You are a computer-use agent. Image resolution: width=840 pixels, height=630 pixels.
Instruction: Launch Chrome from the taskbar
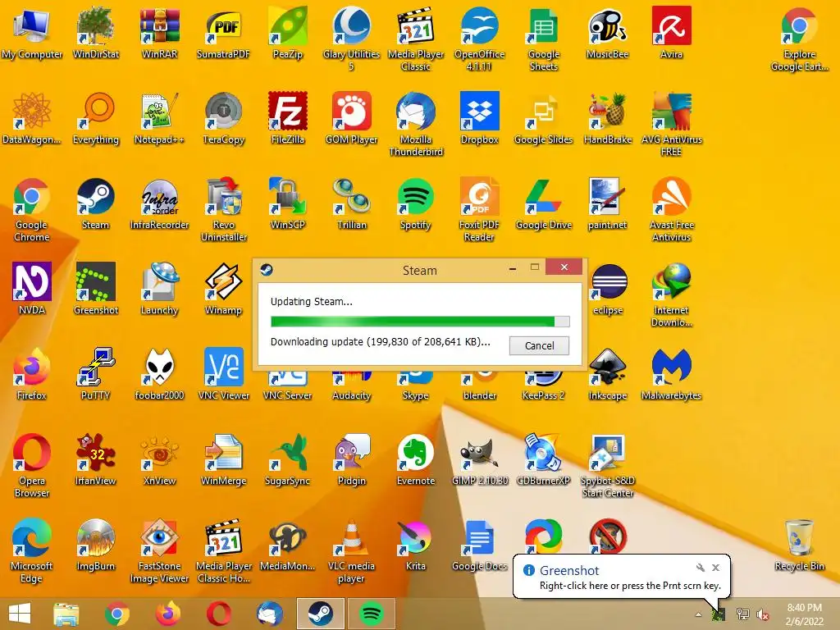point(117,614)
